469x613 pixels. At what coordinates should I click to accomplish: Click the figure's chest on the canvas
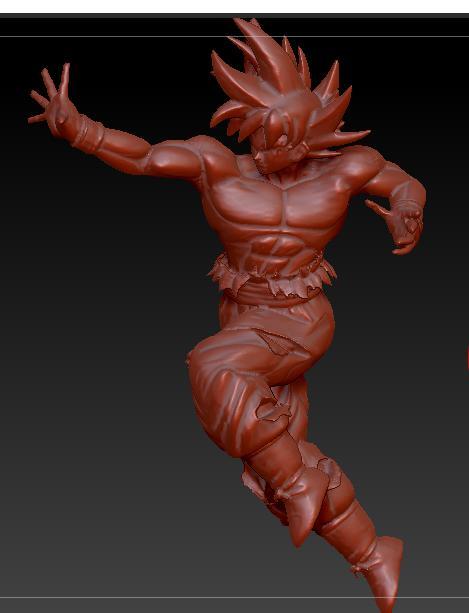pyautogui.click(x=279, y=205)
